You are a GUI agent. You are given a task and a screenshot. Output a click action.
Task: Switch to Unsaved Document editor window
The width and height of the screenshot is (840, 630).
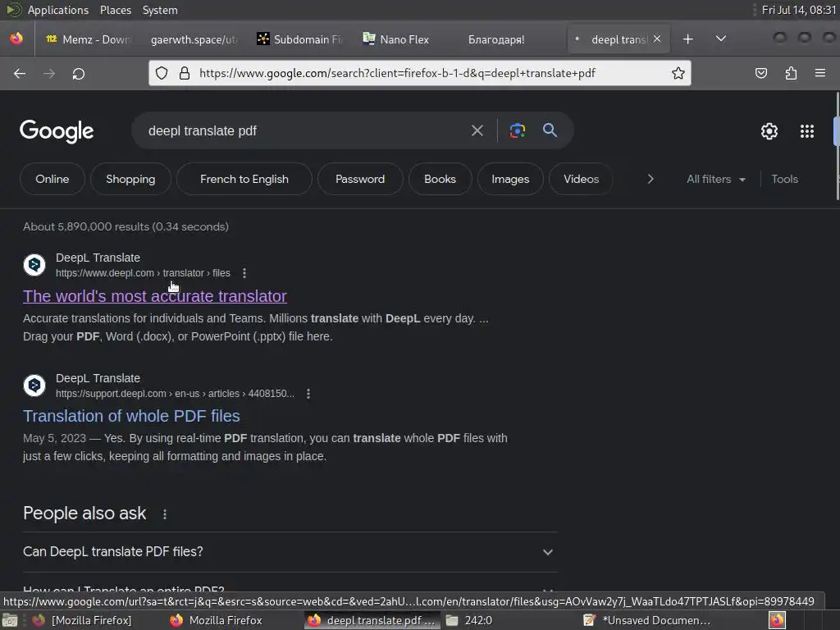click(648, 620)
